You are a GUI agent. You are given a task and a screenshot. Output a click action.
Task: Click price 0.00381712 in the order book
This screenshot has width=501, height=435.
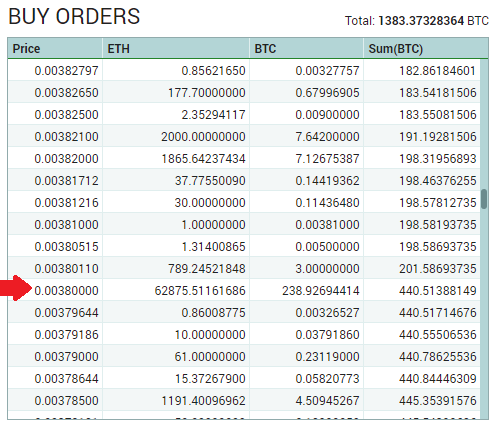click(66, 181)
